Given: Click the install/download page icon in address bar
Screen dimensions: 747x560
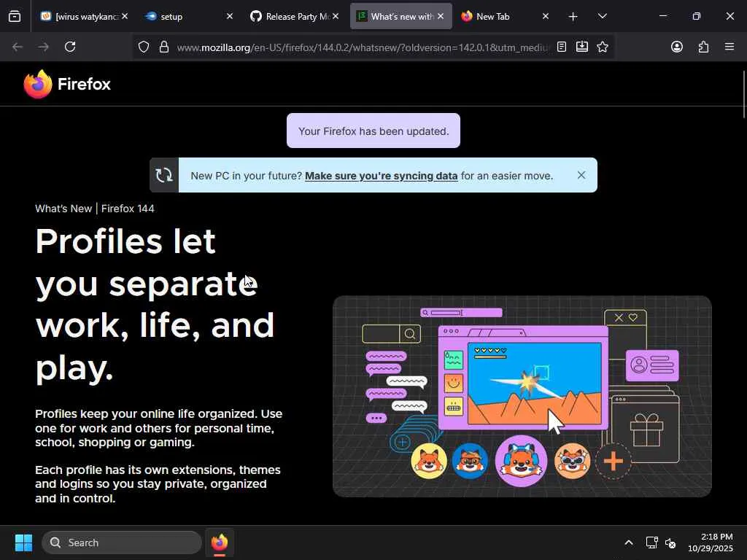Looking at the screenshot, I should point(581,47).
